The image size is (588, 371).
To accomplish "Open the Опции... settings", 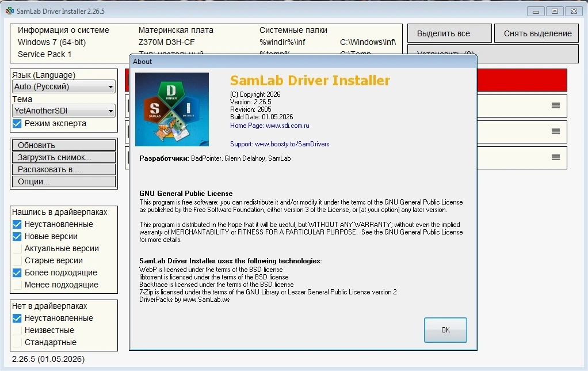I will tap(64, 181).
